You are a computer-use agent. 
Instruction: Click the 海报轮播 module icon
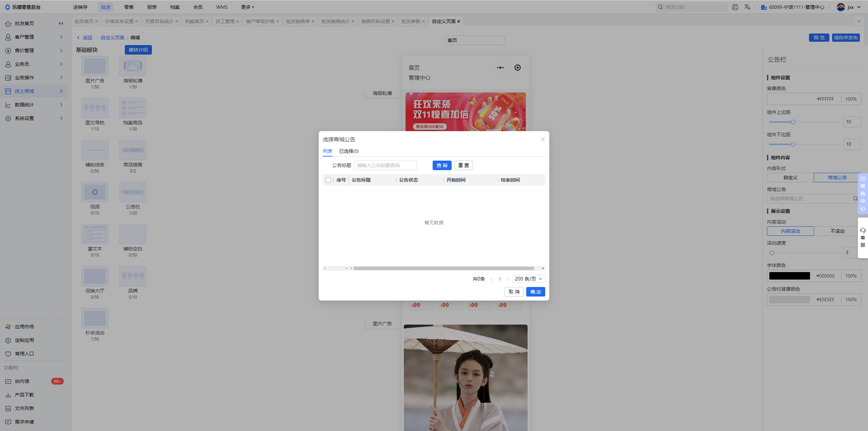coord(133,66)
